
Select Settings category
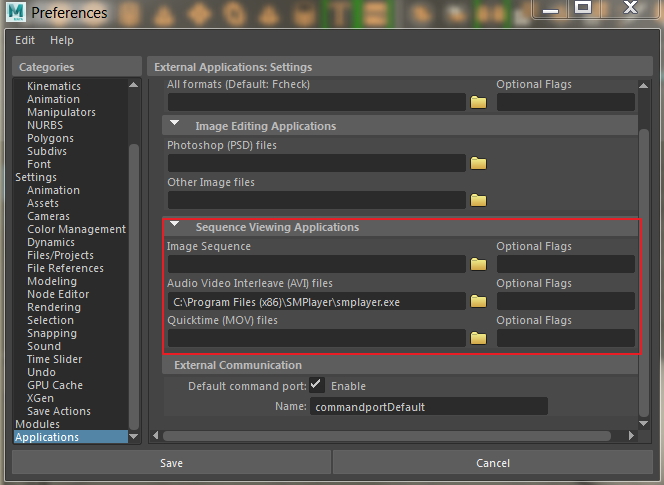[x=36, y=177]
